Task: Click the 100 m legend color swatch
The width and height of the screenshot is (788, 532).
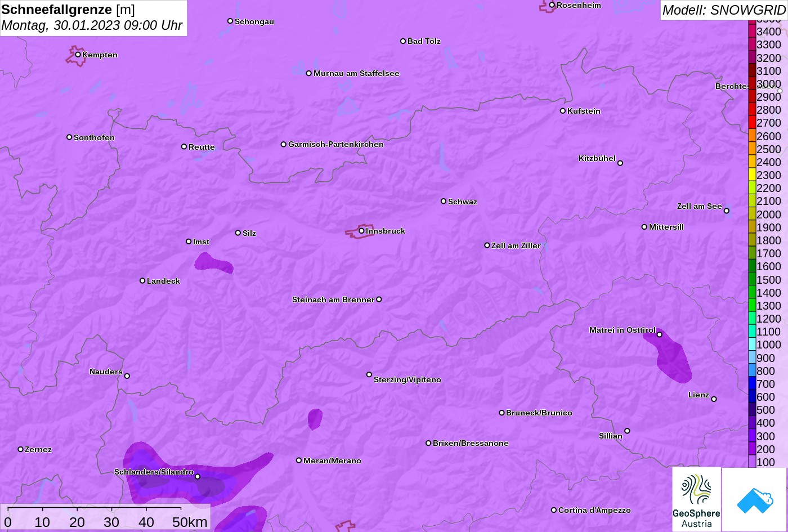Action: [752, 462]
